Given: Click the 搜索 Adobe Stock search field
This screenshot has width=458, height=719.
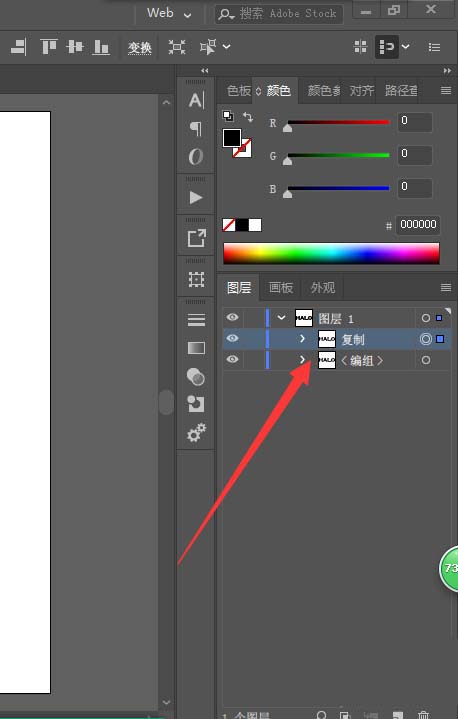Looking at the screenshot, I should click(279, 14).
